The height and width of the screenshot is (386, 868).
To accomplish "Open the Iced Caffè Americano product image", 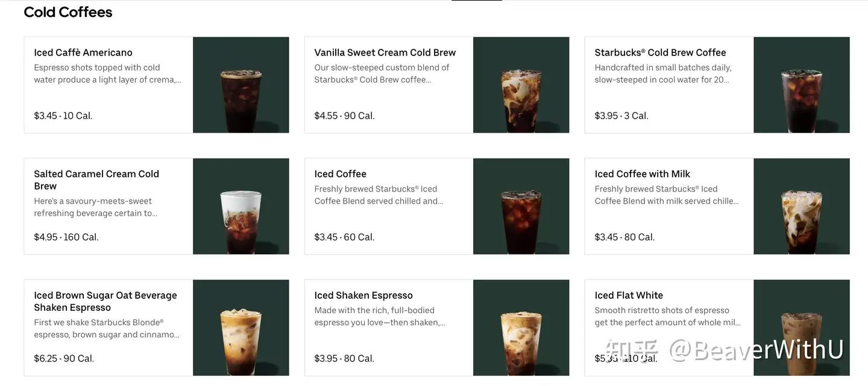I will click(x=241, y=85).
